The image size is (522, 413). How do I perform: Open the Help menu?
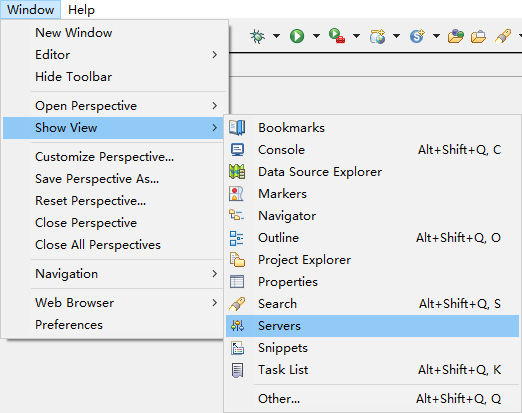click(81, 10)
